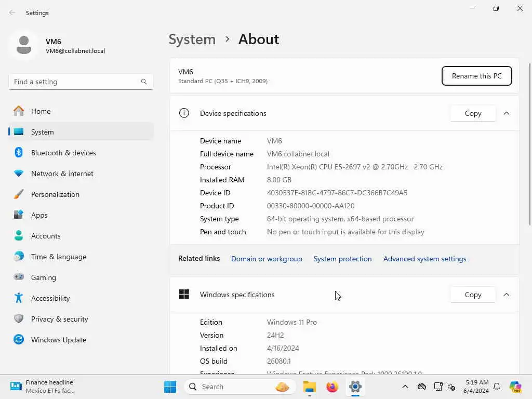The image size is (532, 399).
Task: Open Personalization settings
Action: click(x=81, y=194)
